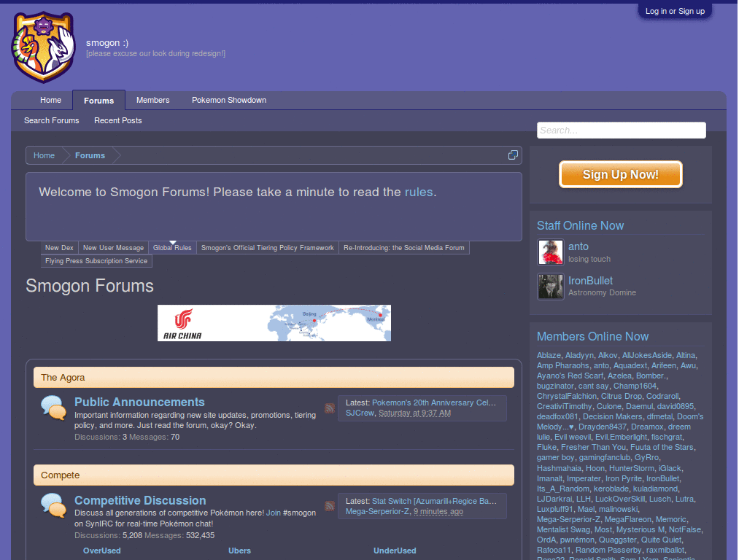Open the quick navigation icon in breadcrumb
This screenshot has width=747, height=560.
[x=513, y=155]
